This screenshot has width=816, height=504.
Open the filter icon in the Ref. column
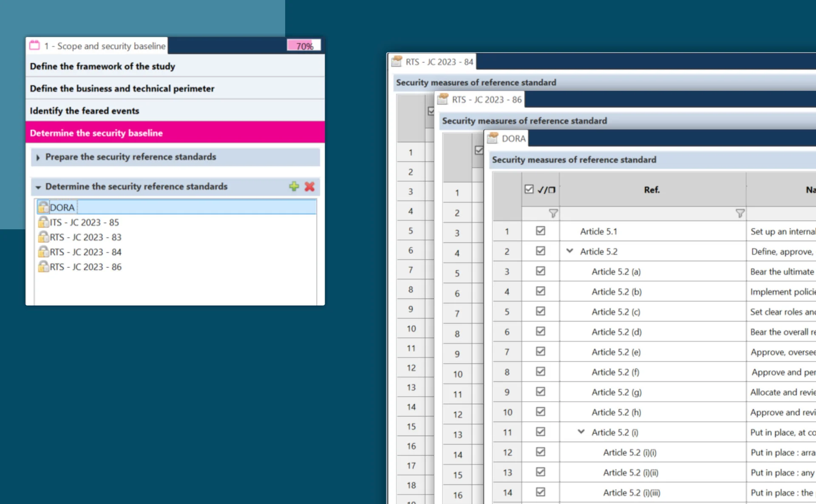click(740, 213)
